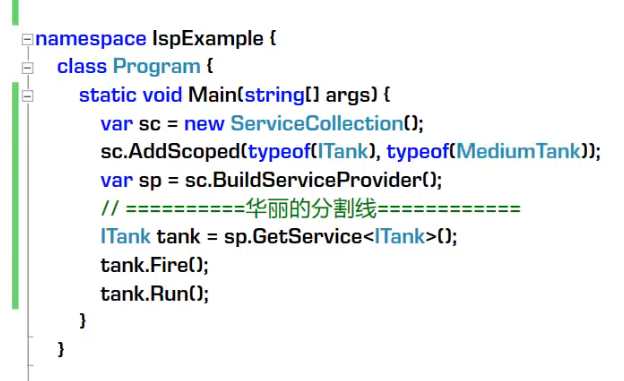624x381 pixels.
Task: Click the 'class' keyword
Action: tap(82, 66)
